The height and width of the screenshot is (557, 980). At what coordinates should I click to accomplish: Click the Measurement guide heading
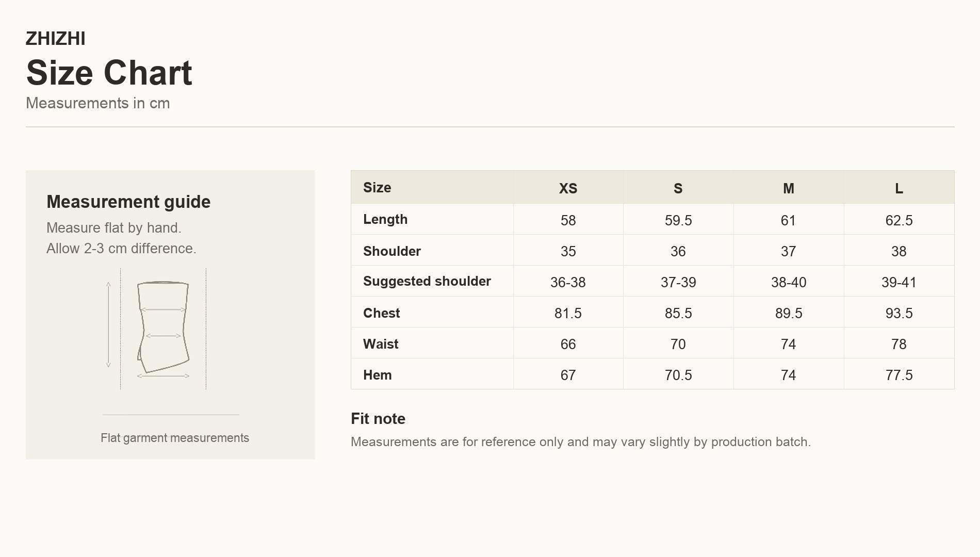[128, 202]
